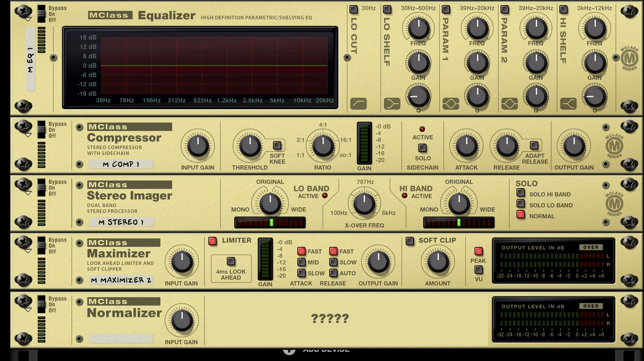This screenshot has height=361, width=644.
Task: Collapse the Equalizer device with fold arrow
Action: (28, 20)
